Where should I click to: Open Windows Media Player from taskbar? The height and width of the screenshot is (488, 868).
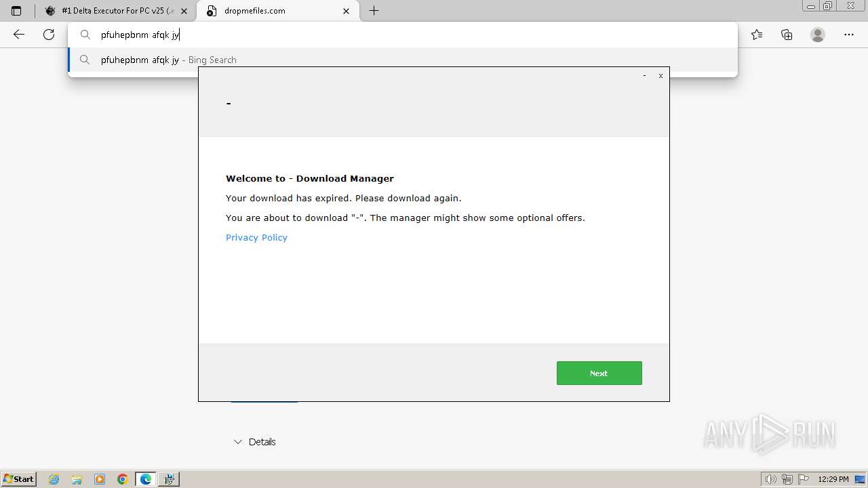[100, 479]
